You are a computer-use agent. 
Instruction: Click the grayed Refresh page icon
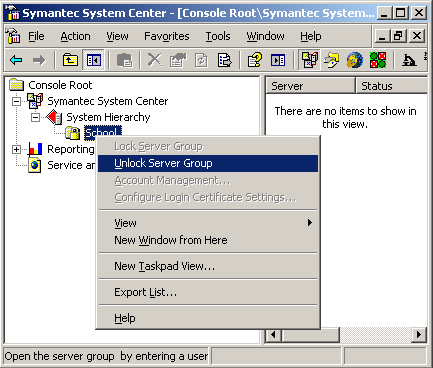tap(201, 60)
